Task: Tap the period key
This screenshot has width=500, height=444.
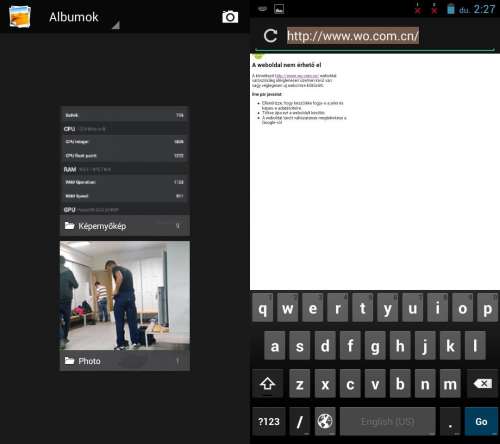Action: 450,421
